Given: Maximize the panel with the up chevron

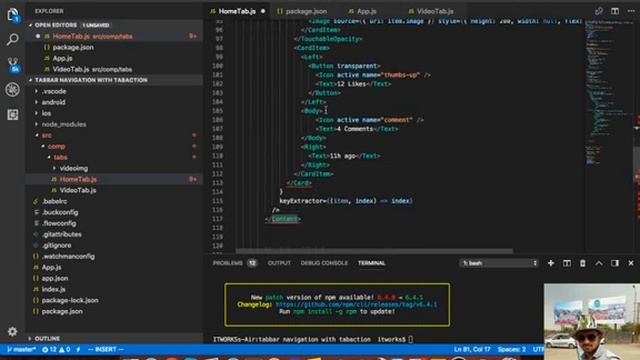Looking at the screenshot, I should (x=599, y=263).
